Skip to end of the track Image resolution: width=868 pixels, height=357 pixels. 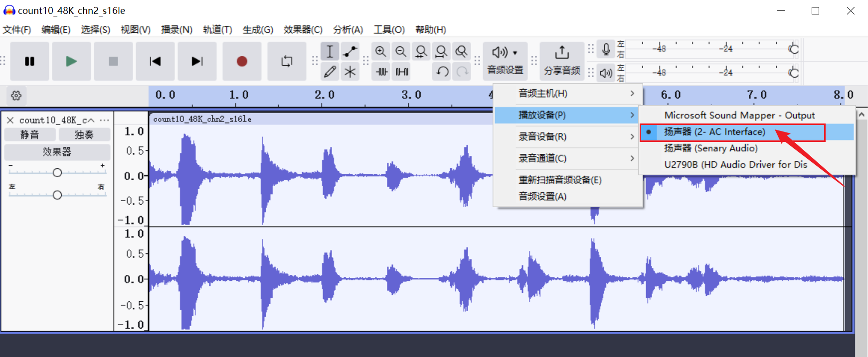coord(197,61)
